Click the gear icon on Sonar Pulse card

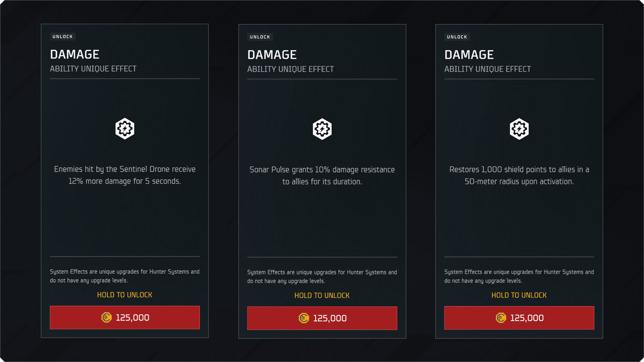[322, 129]
